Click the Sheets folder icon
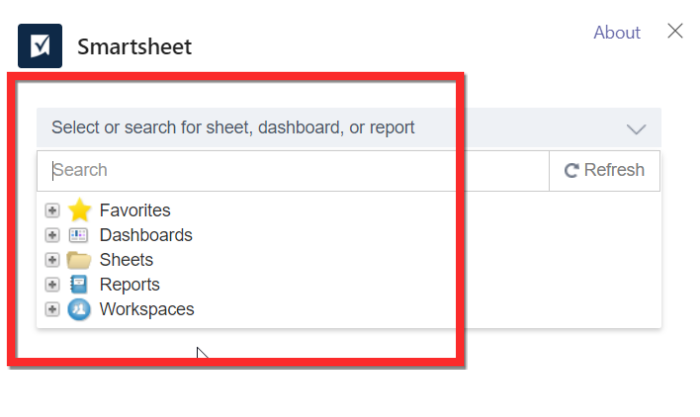Screen dimensions: 700x417 point(79,261)
